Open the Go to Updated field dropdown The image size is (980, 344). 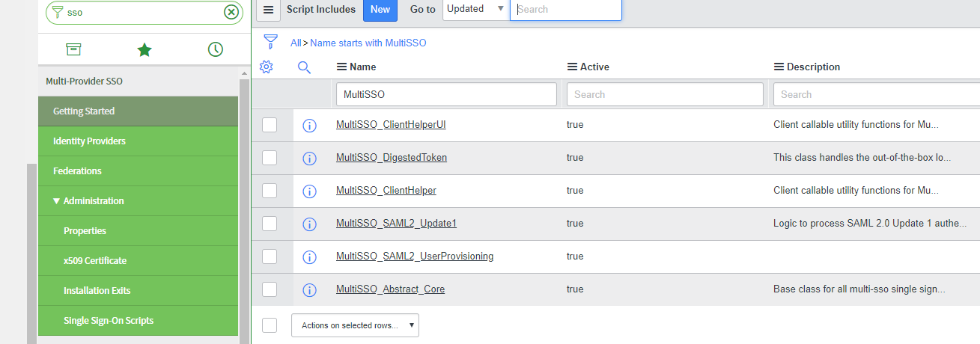pos(476,9)
